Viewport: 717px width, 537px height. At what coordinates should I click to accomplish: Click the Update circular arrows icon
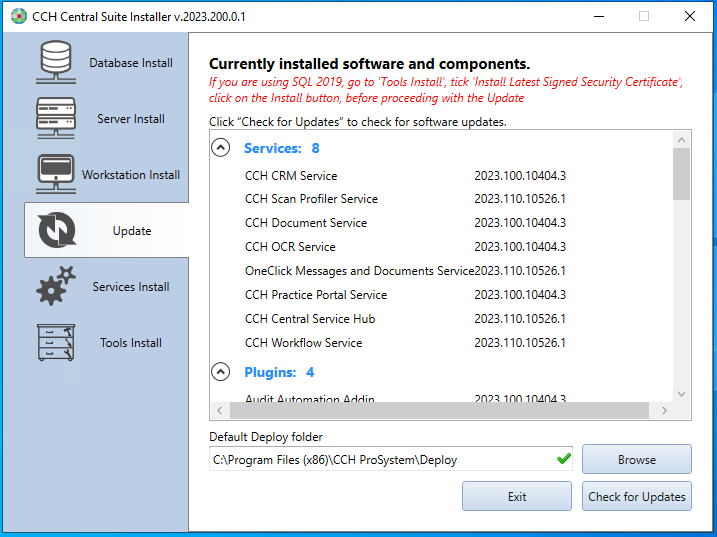57,230
